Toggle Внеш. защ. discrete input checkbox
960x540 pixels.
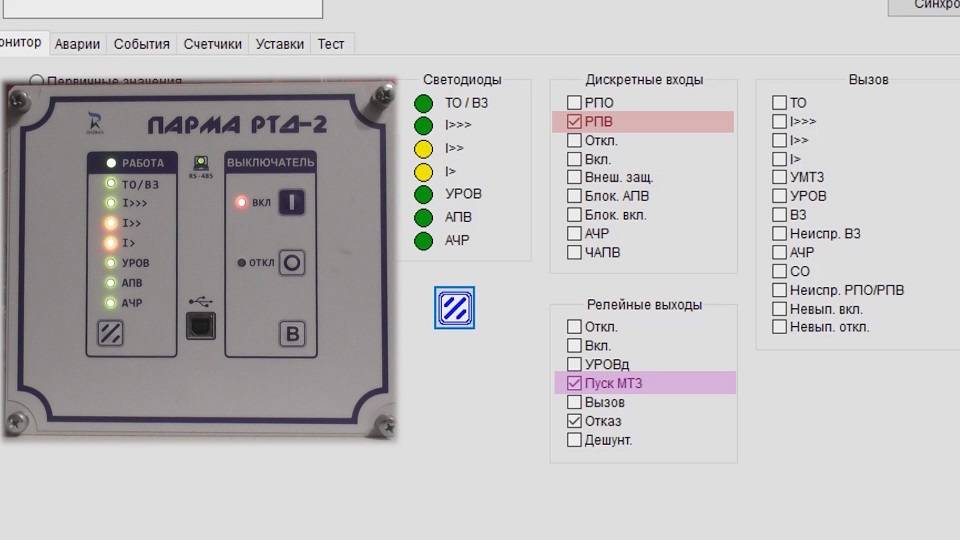point(574,177)
